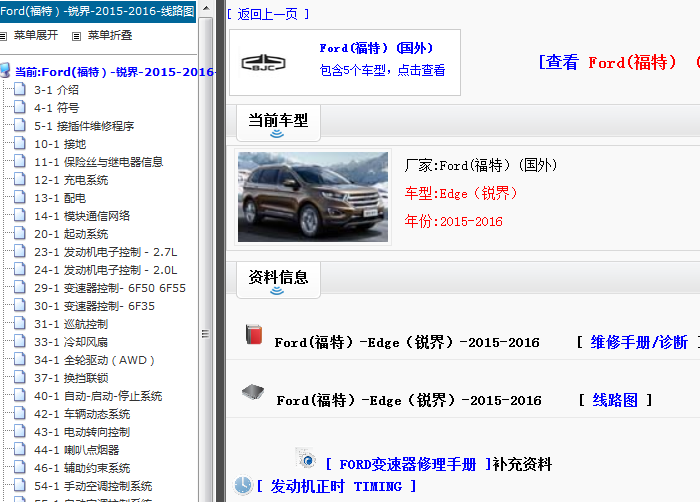Screen dimensions: 700x502
Task: Click the page icon for 11-1 保险丝与继电器信息
Action: [x=20, y=161]
